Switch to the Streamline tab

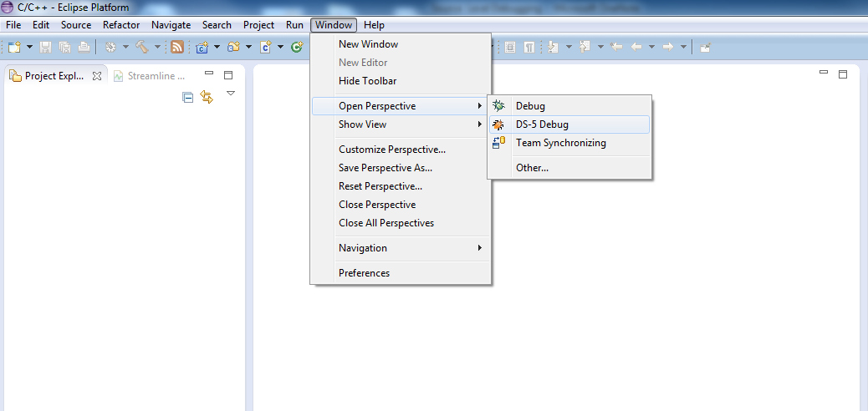(x=149, y=76)
